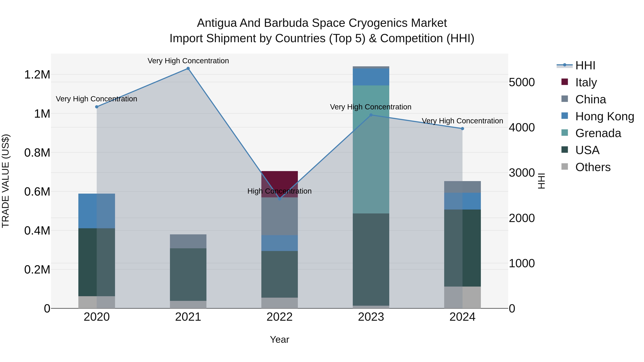Click the '5000' right axis tick

coord(522,82)
